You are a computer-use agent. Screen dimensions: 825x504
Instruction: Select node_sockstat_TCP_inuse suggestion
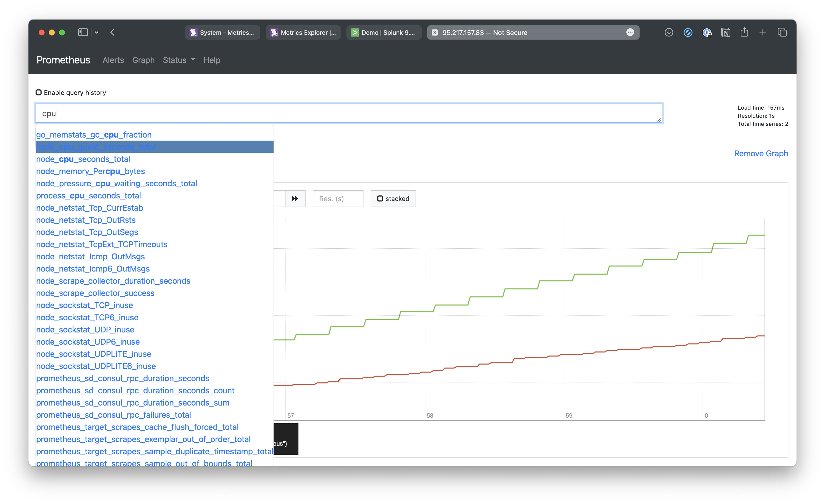[155, 305]
